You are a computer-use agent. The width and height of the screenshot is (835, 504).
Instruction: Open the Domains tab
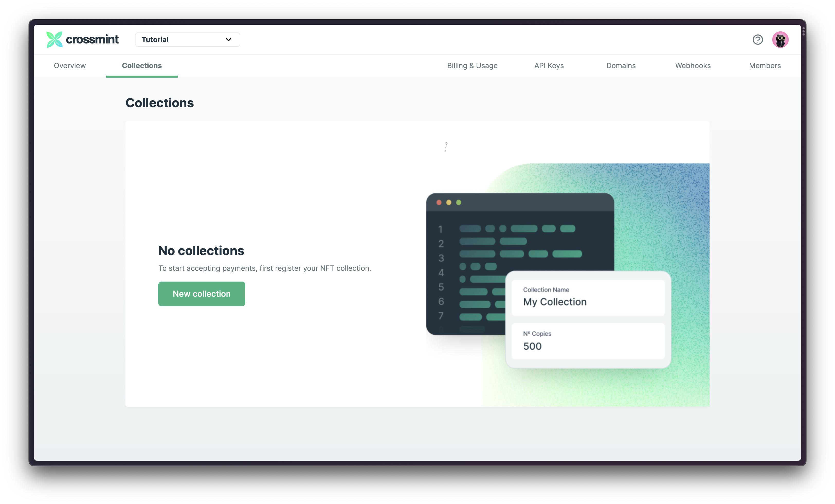[x=621, y=66]
